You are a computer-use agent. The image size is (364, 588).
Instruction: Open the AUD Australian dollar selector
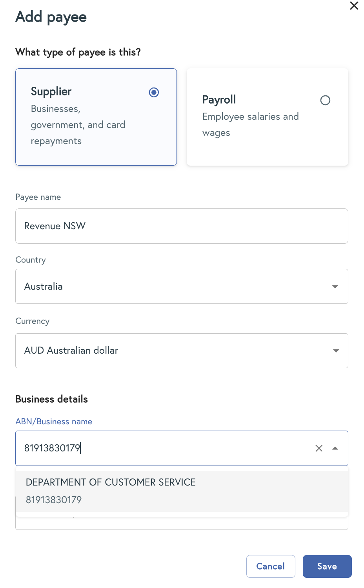click(71, 351)
